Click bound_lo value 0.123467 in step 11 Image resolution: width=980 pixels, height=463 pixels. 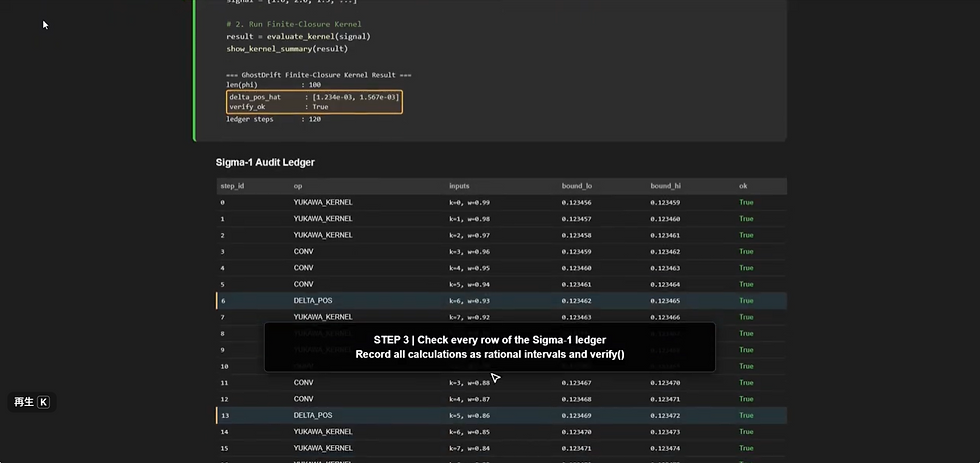tap(576, 382)
